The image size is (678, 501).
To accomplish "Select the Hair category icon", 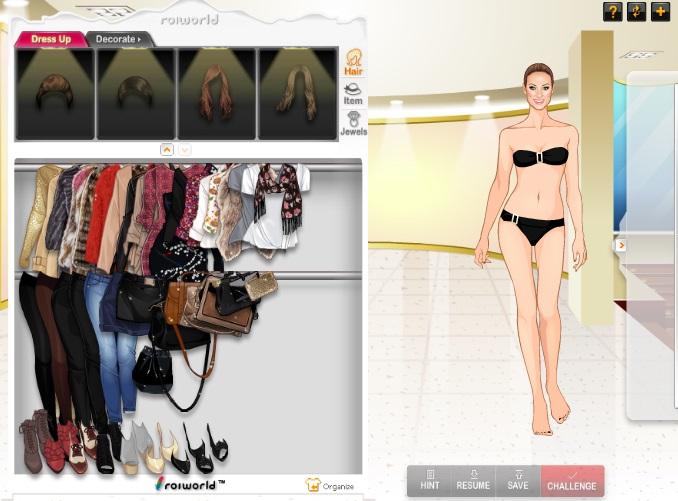I will click(353, 62).
